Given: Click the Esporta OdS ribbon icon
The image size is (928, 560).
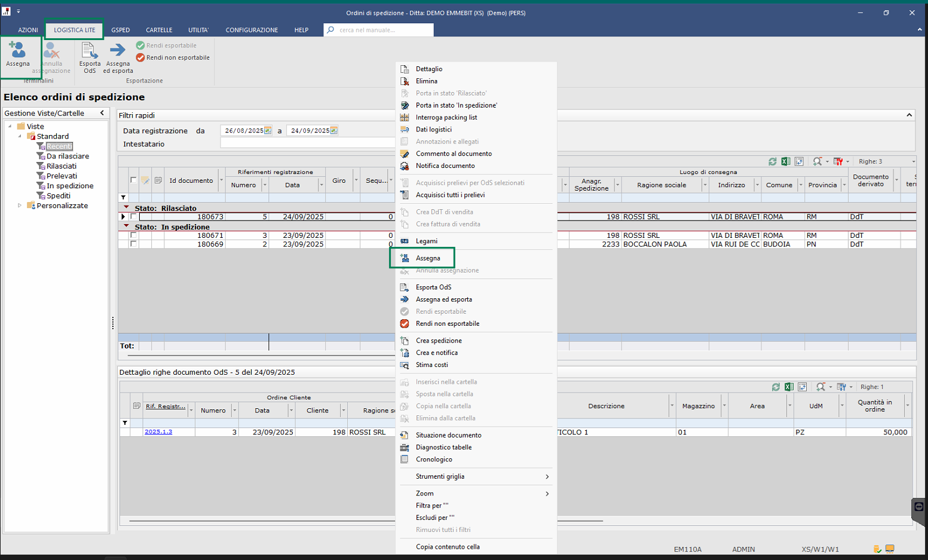Looking at the screenshot, I should coord(90,50).
